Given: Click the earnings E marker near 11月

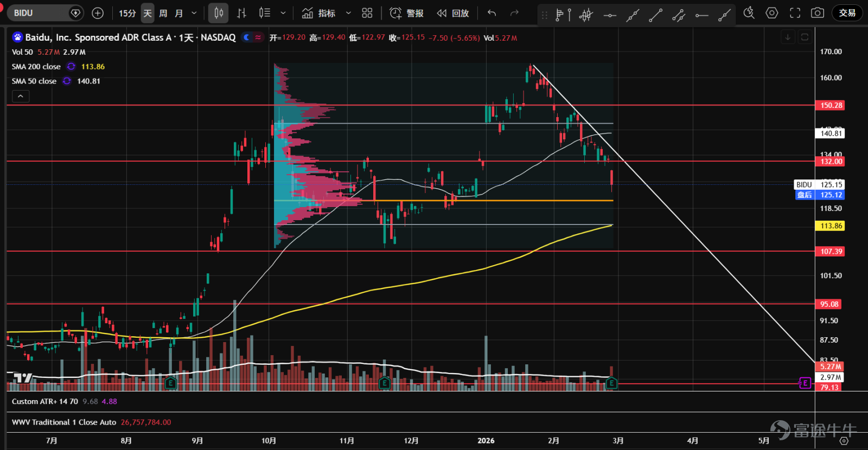Looking at the screenshot, I should coord(385,383).
